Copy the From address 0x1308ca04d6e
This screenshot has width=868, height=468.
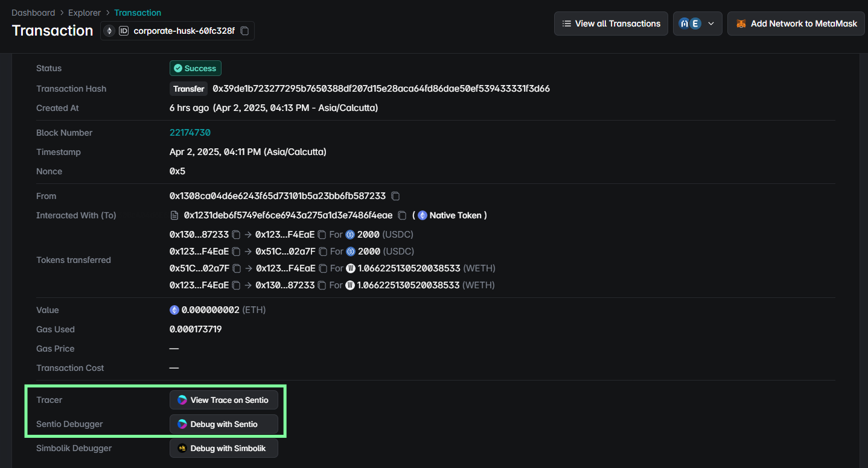tap(395, 196)
